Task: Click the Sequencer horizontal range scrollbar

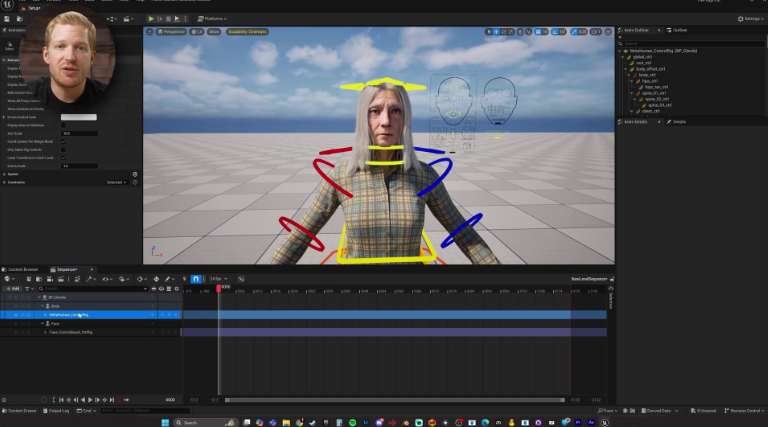Action: 395,400
